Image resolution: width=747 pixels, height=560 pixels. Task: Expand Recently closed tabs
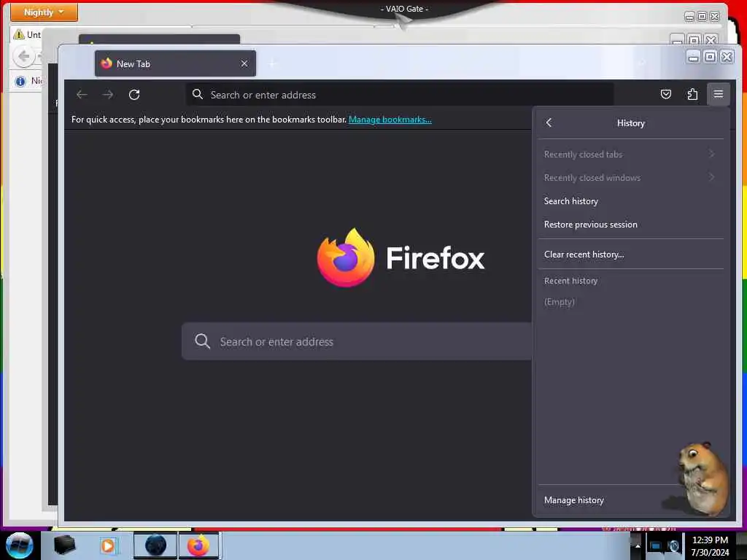tap(630, 155)
